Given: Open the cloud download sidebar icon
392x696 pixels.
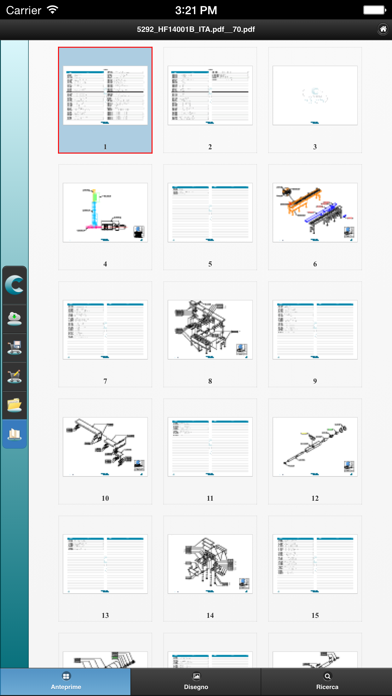Looking at the screenshot, I should click(x=15, y=318).
